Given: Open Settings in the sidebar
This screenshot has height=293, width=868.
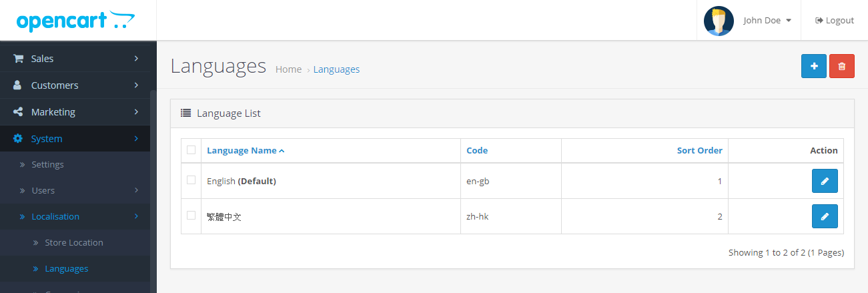Looking at the screenshot, I should point(75,164).
